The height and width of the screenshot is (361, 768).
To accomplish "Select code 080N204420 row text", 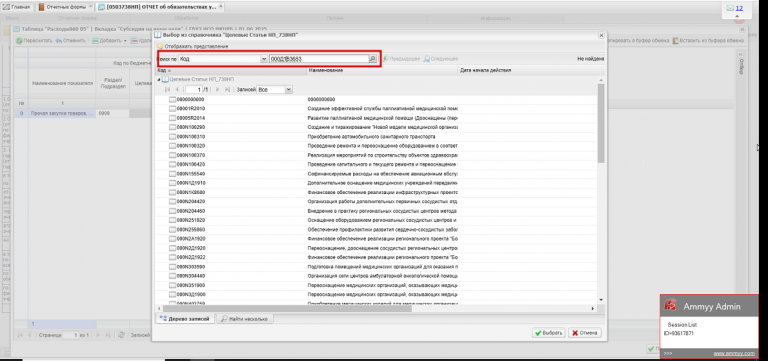I will 191,201.
